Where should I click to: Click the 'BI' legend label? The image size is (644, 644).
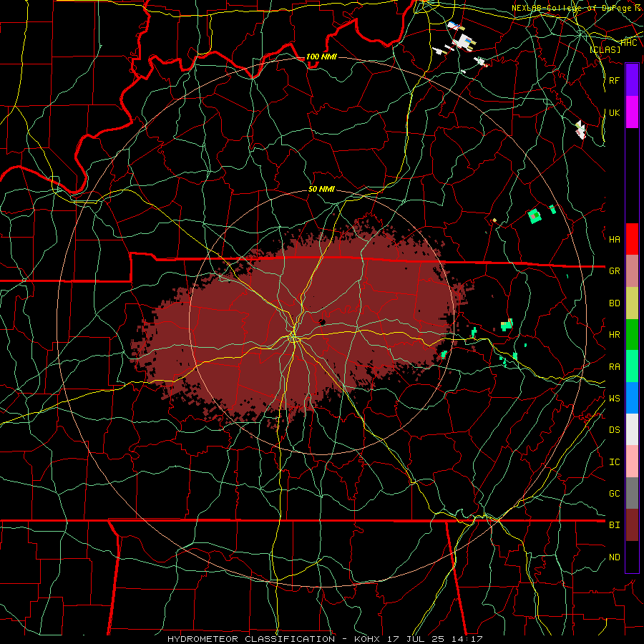tap(614, 525)
